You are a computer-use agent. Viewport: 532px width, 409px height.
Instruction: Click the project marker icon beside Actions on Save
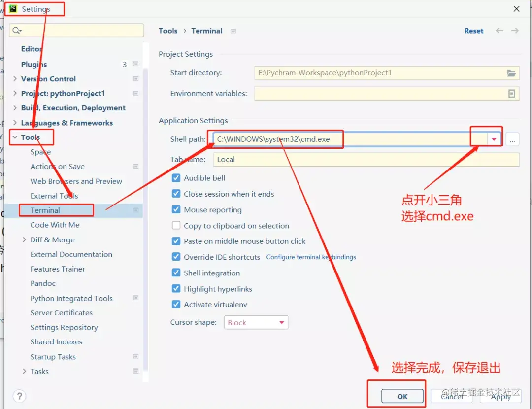136,166
